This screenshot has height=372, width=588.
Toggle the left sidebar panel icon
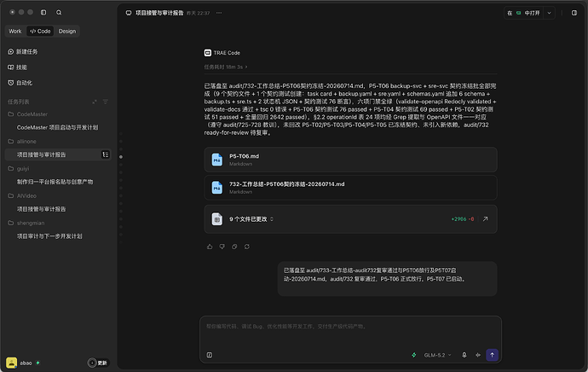[43, 13]
